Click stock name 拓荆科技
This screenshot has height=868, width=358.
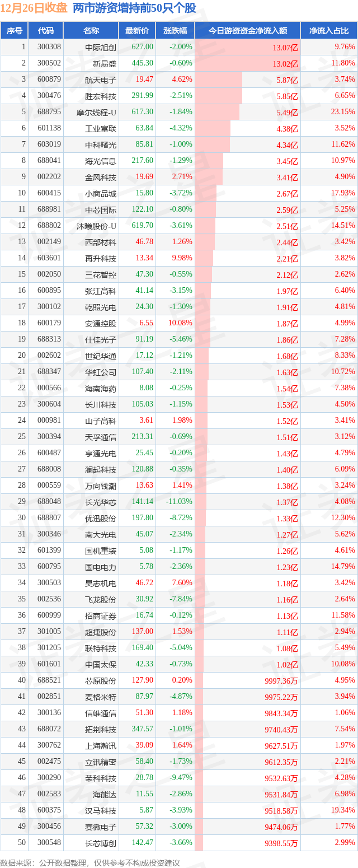click(x=101, y=729)
